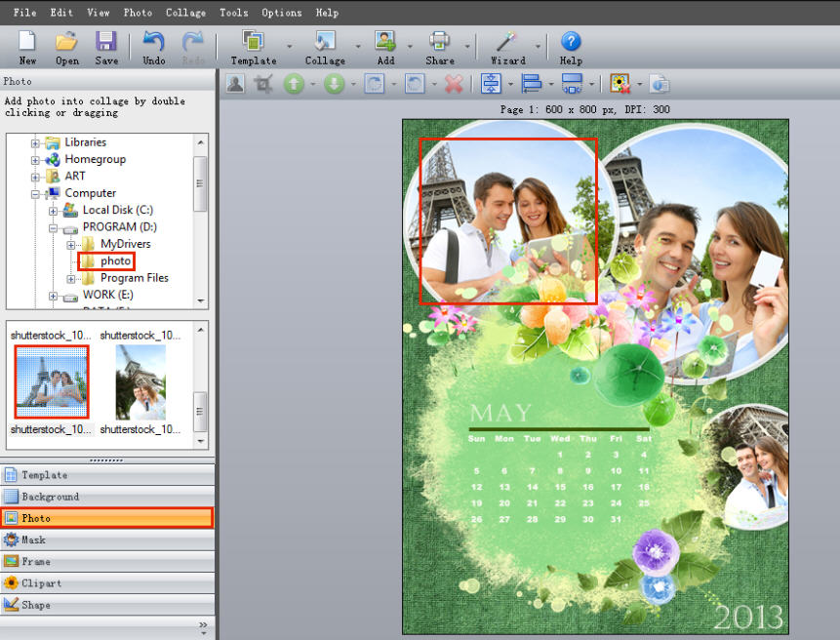Open the Template dropdown arrow
Screen dimensions: 840x640
pos(289,46)
